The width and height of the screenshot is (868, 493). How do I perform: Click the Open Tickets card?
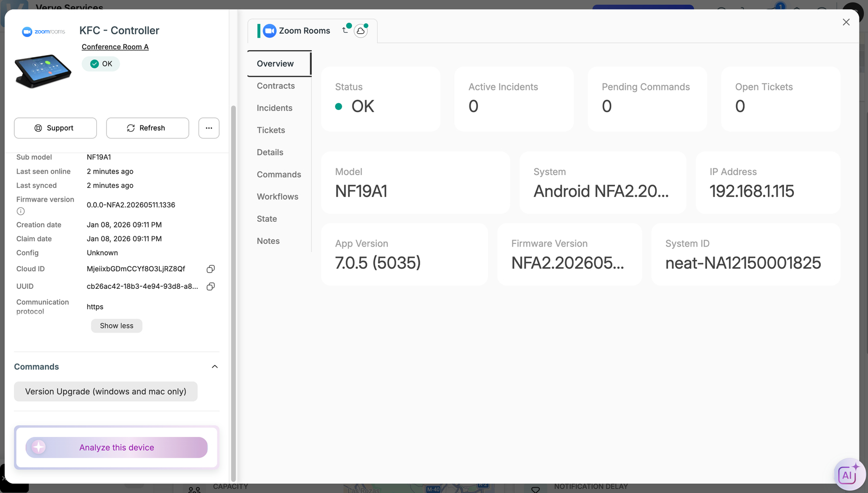(781, 99)
